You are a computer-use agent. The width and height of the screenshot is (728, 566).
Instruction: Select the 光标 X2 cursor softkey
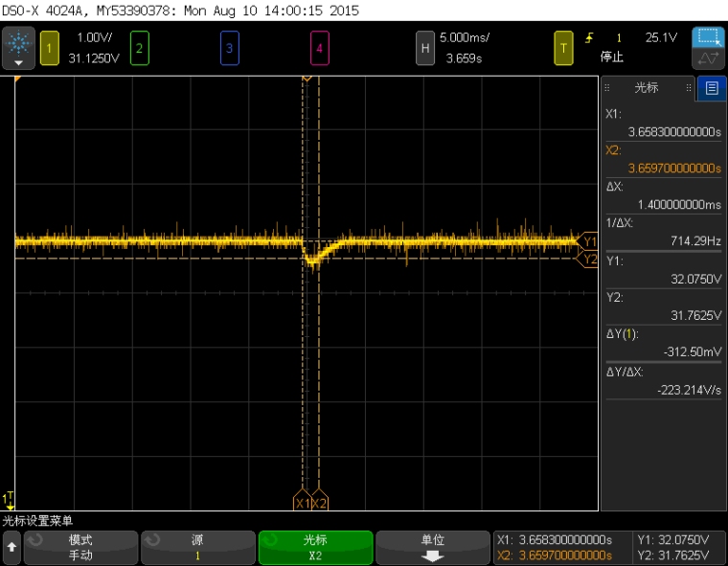(315, 547)
